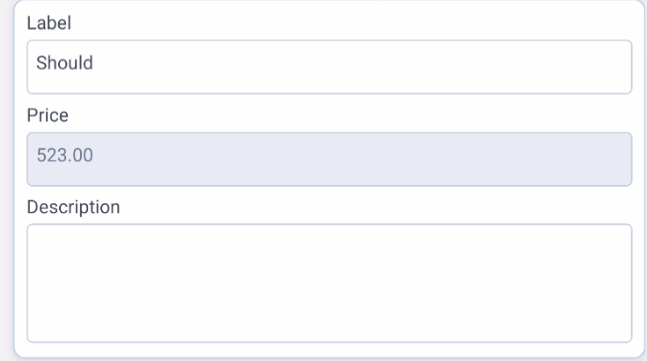Select the greyed-out Price box
This screenshot has width=647, height=361.
(329, 159)
